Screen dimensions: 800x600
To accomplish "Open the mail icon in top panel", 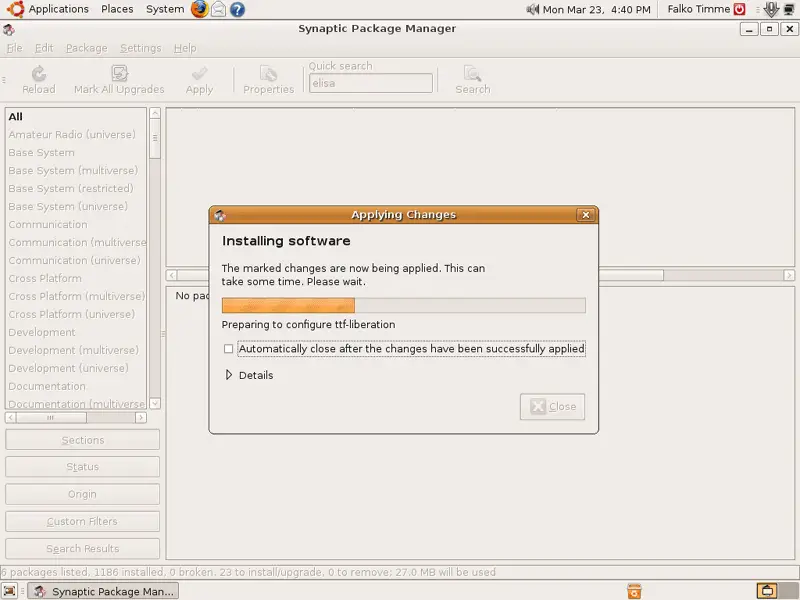I will coord(218,9).
